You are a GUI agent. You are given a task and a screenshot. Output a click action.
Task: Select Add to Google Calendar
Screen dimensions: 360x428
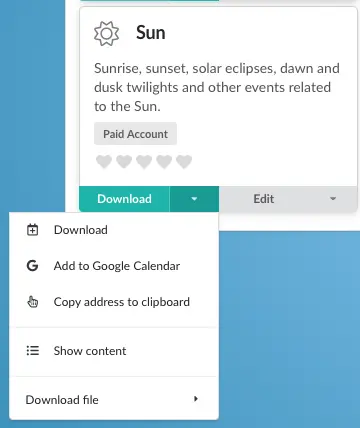point(114,266)
